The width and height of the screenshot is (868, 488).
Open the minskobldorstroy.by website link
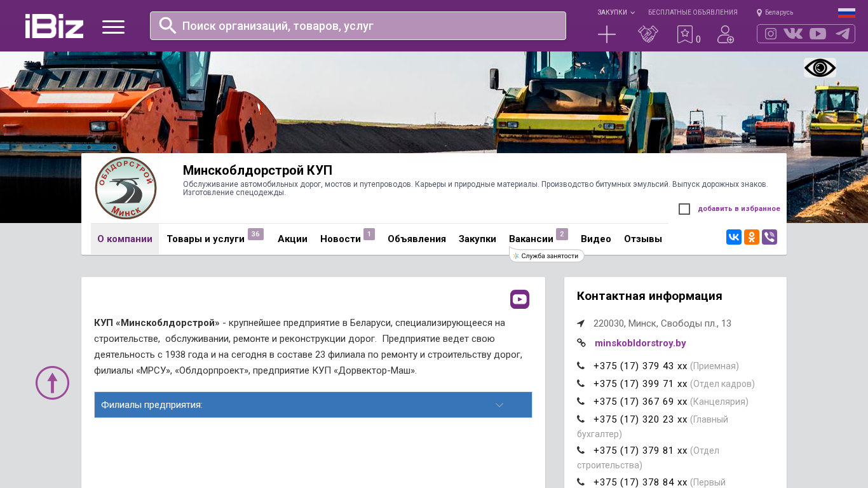pos(641,343)
